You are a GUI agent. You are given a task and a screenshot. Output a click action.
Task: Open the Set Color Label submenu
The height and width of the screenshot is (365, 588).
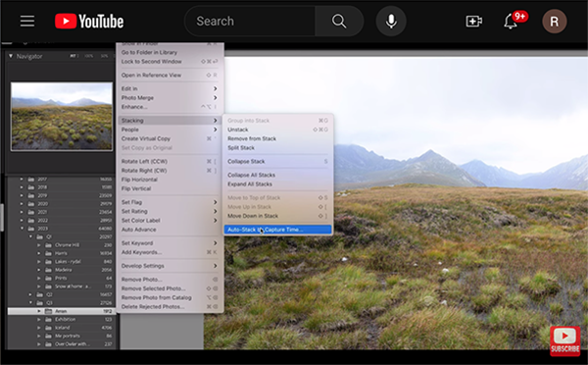170,221
